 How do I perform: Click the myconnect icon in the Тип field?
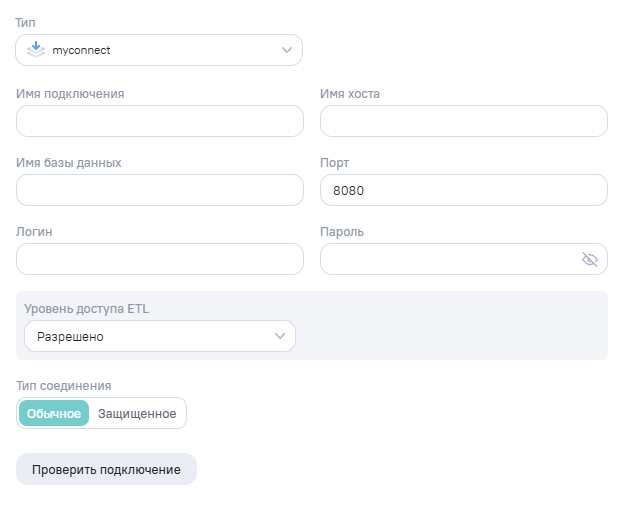36,49
